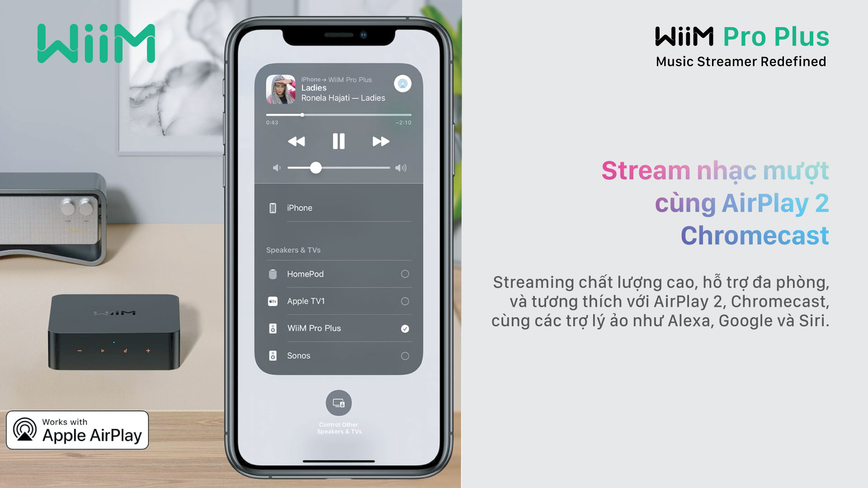
Task: Click the pause button icon
Action: click(338, 141)
